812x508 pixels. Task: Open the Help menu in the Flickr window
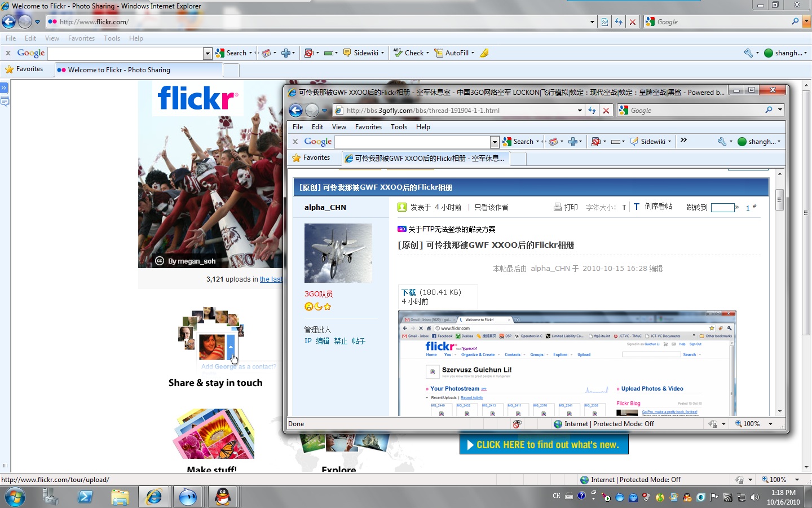[x=136, y=38]
